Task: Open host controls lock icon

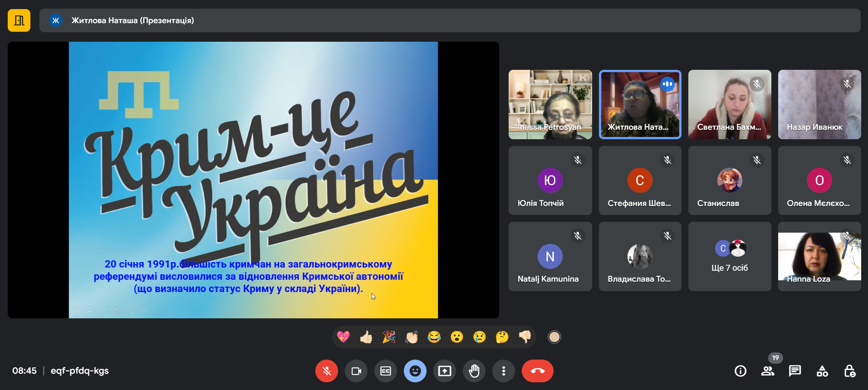Action: click(x=849, y=371)
